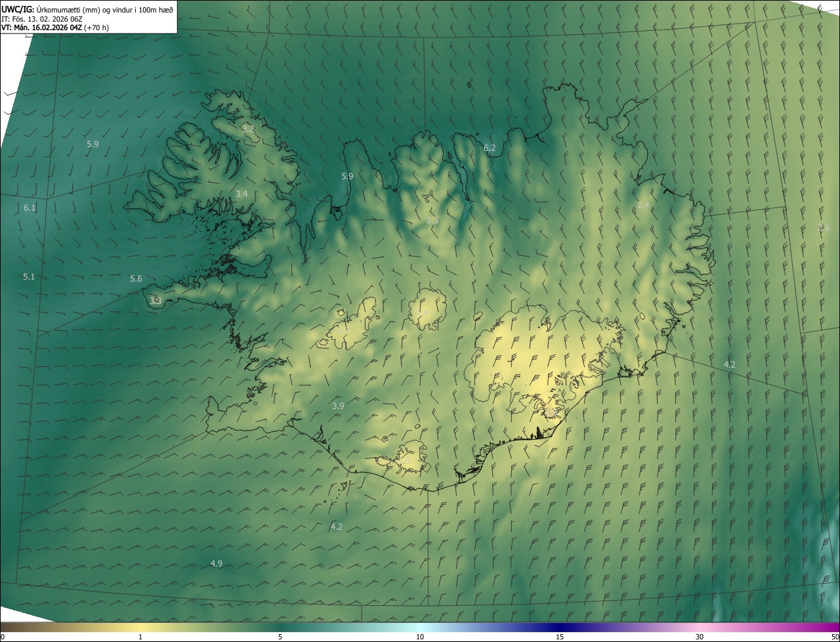Click the 1 tick on the colour scale

coord(140,637)
